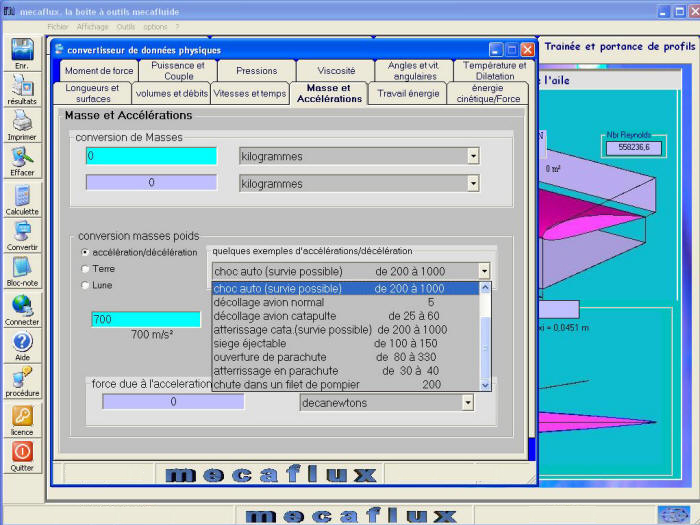Open the Aide help icon
The height and width of the screenshot is (525, 700).
tap(22, 344)
